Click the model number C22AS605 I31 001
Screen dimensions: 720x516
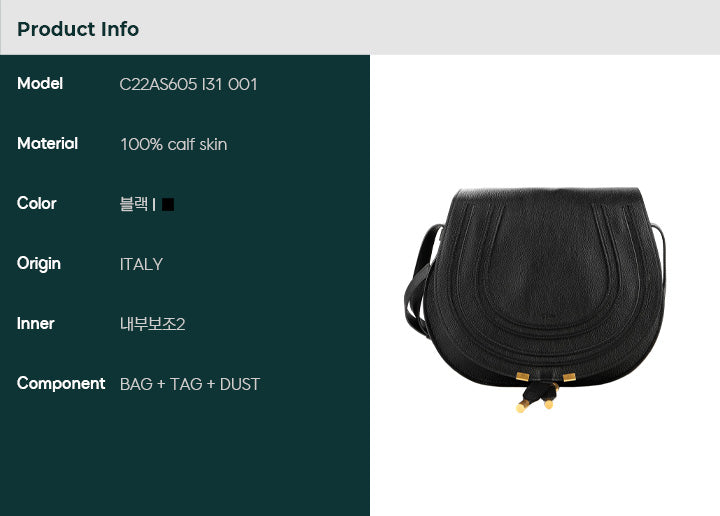click(x=188, y=84)
